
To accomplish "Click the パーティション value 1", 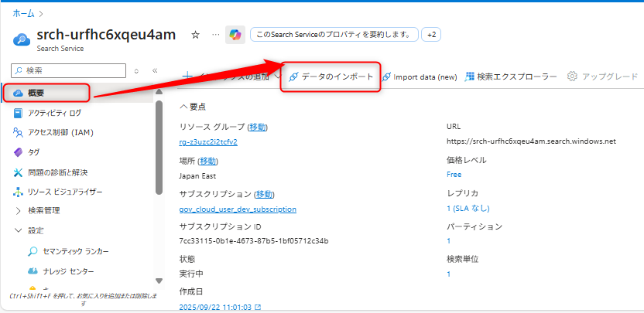I will tap(448, 241).
